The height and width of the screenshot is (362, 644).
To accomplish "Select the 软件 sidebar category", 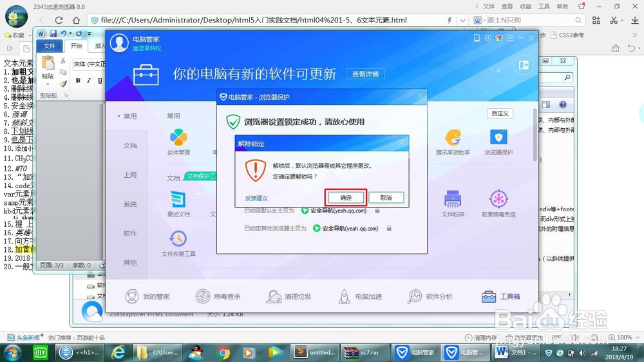I will tap(130, 233).
